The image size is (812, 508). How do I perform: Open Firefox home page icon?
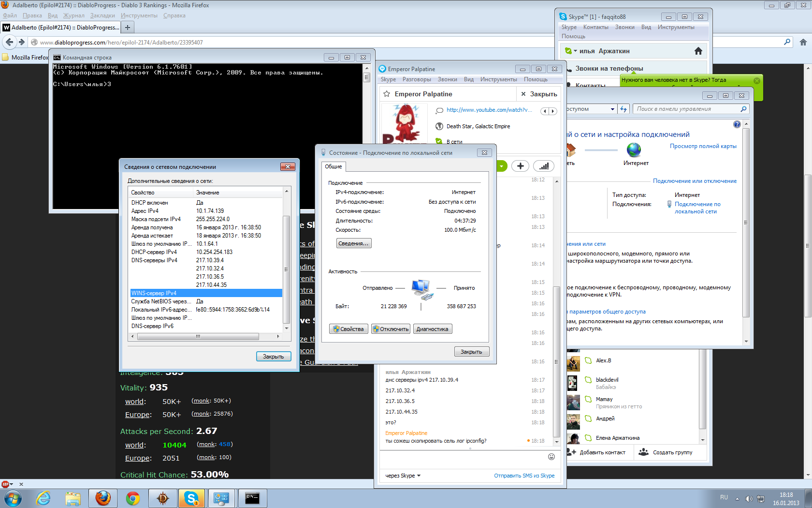[803, 42]
